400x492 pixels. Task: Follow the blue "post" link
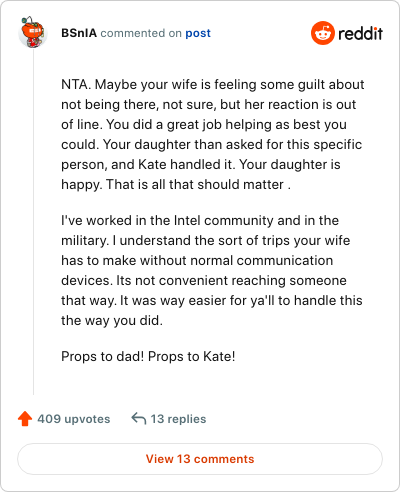click(198, 33)
